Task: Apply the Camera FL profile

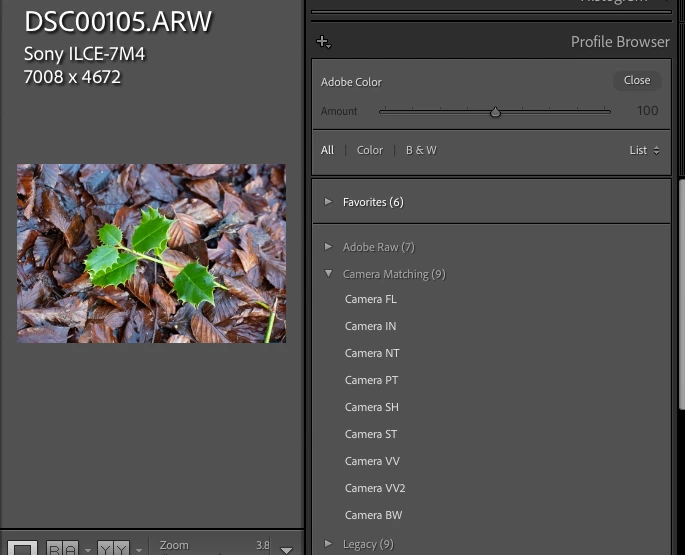Action: coord(370,299)
